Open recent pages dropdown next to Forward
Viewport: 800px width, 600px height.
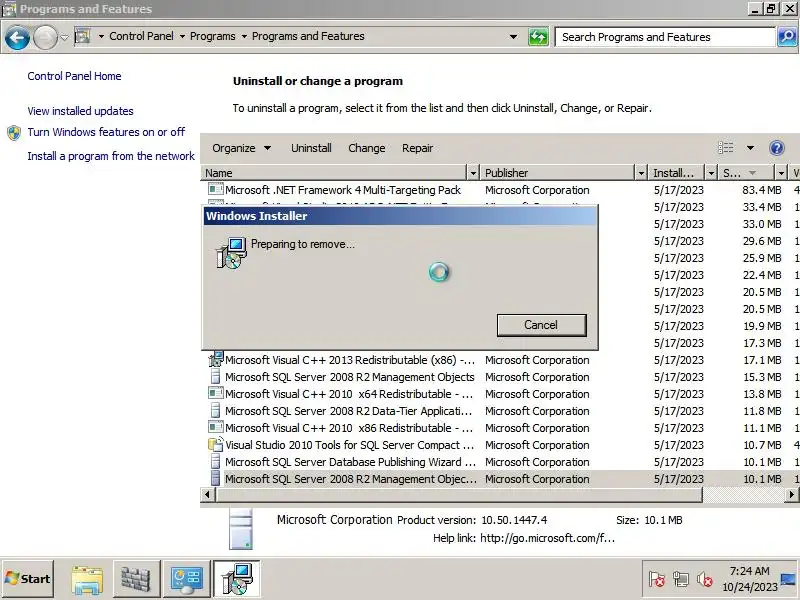tap(64, 37)
